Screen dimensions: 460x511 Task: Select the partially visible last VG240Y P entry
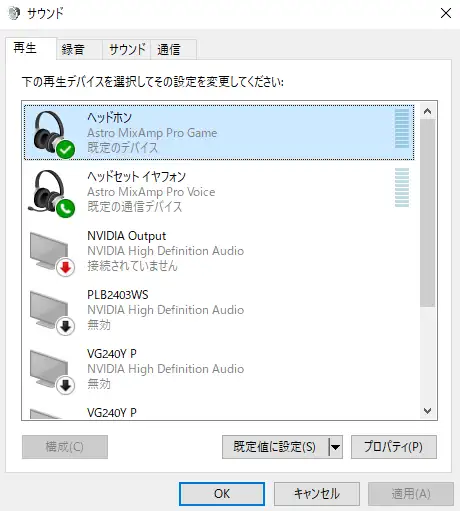tap(220, 413)
